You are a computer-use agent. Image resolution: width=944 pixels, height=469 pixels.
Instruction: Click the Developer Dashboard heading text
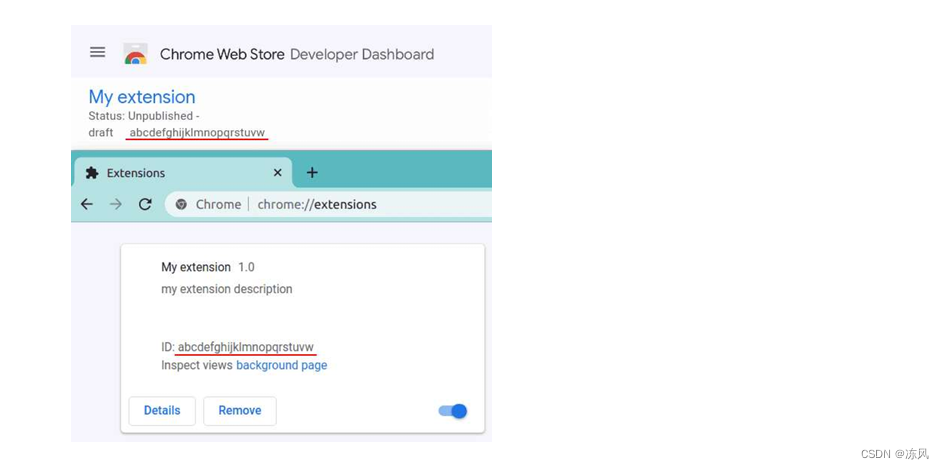(362, 54)
